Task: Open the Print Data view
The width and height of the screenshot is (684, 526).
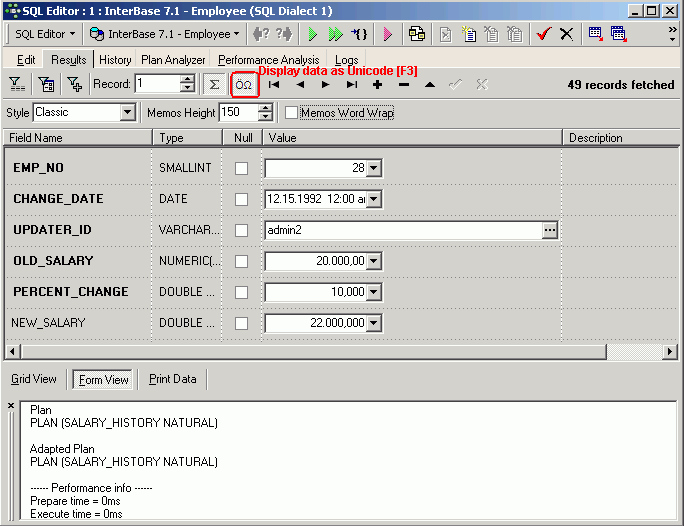Action: [173, 379]
